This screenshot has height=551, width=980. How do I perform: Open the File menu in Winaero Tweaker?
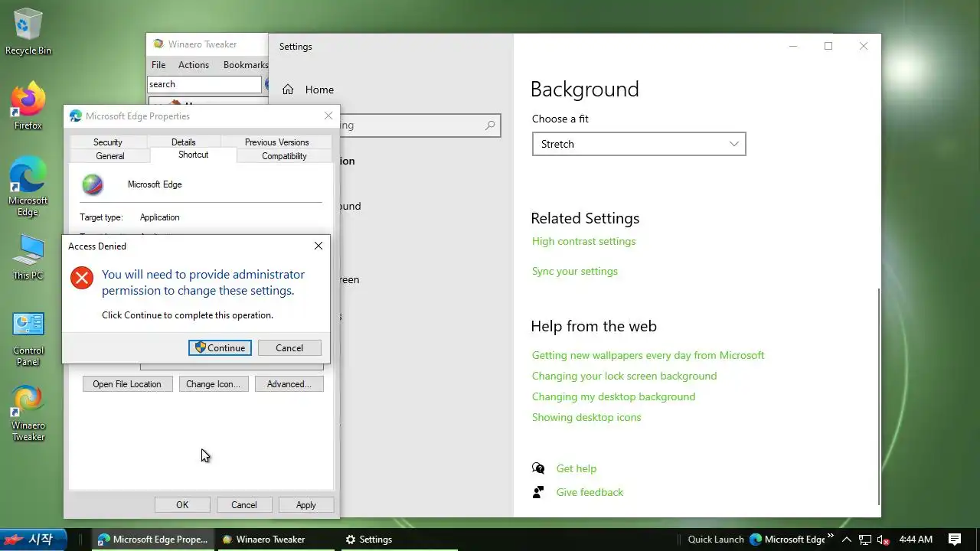[x=158, y=65]
